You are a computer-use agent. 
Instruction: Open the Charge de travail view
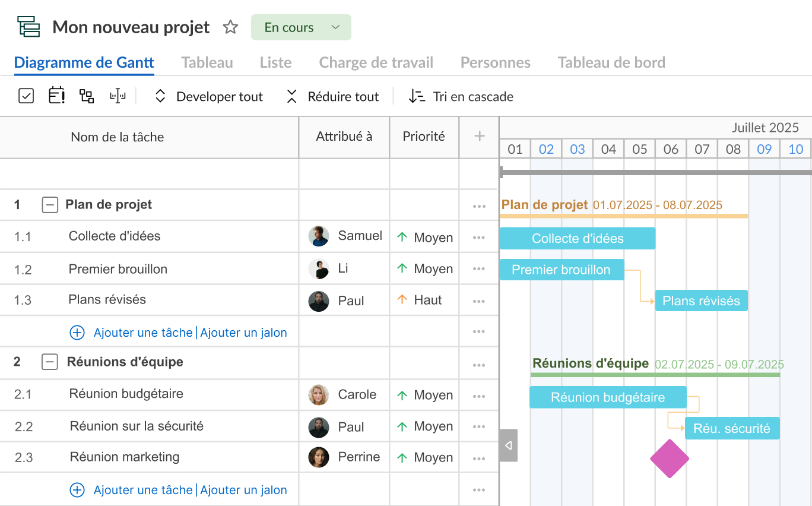(x=376, y=62)
